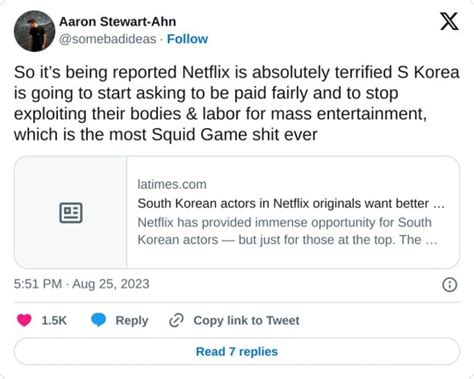Open the South Korean actors article headline
Screen dimensions: 474x379
tap(291, 203)
